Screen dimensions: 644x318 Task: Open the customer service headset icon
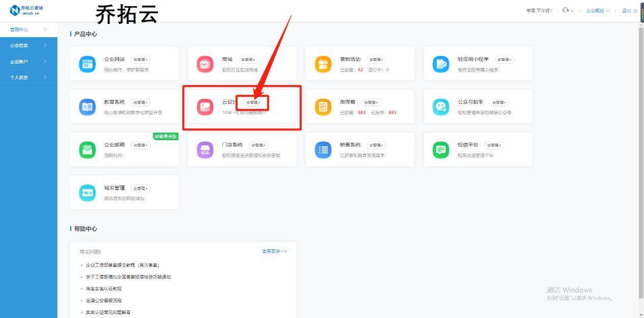(x=566, y=10)
